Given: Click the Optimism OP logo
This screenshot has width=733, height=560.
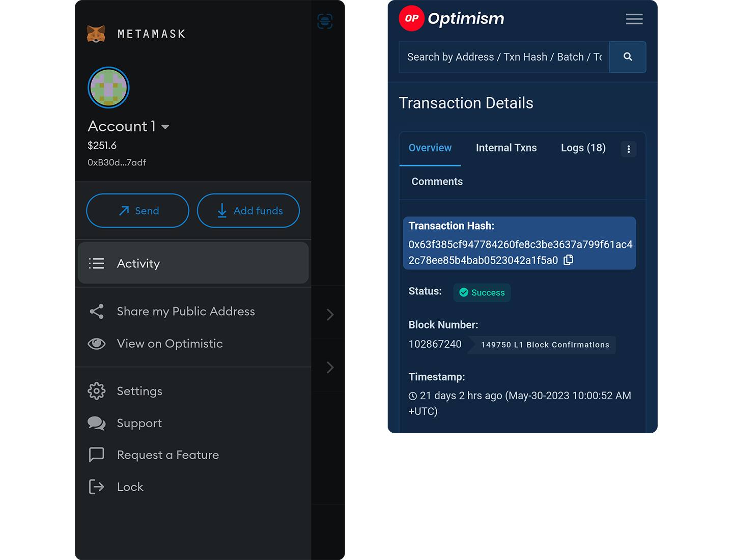Looking at the screenshot, I should pyautogui.click(x=411, y=18).
